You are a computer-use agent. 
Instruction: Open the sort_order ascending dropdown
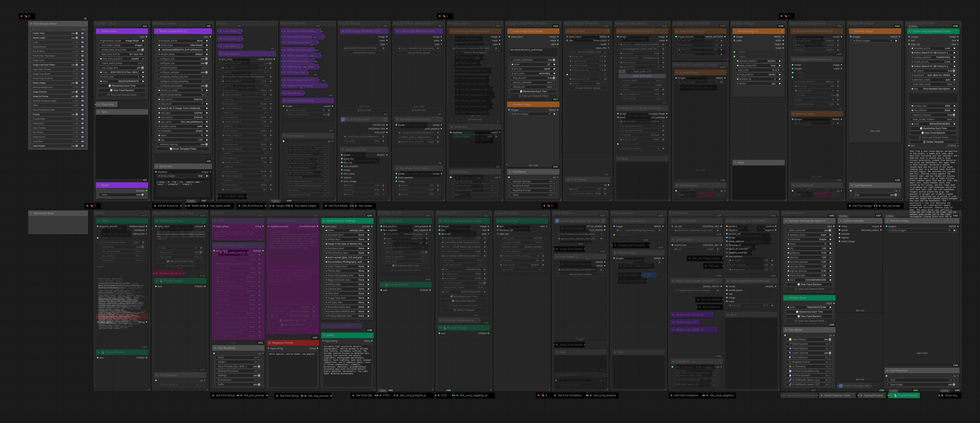[533, 73]
